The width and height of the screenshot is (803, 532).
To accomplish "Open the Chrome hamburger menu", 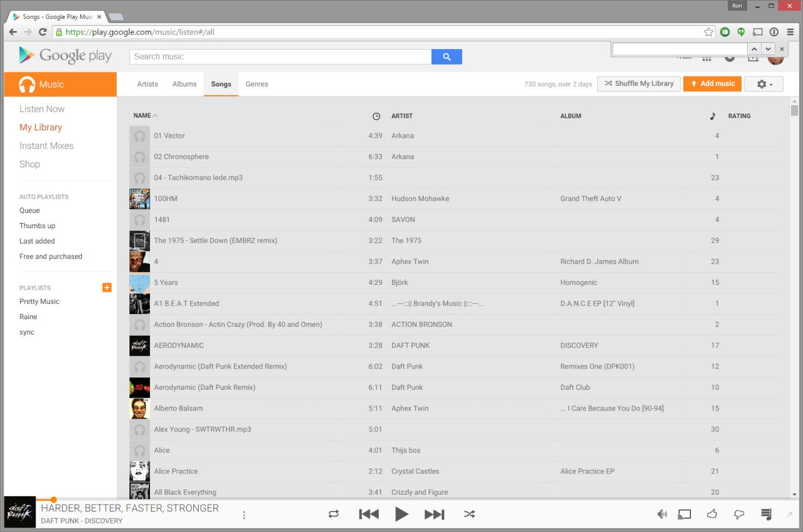I will pyautogui.click(x=790, y=32).
